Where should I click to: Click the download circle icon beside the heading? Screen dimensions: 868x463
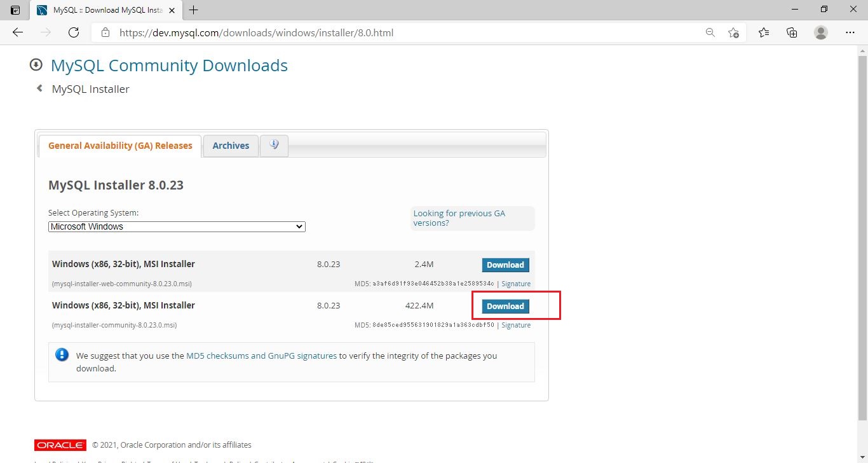click(36, 65)
